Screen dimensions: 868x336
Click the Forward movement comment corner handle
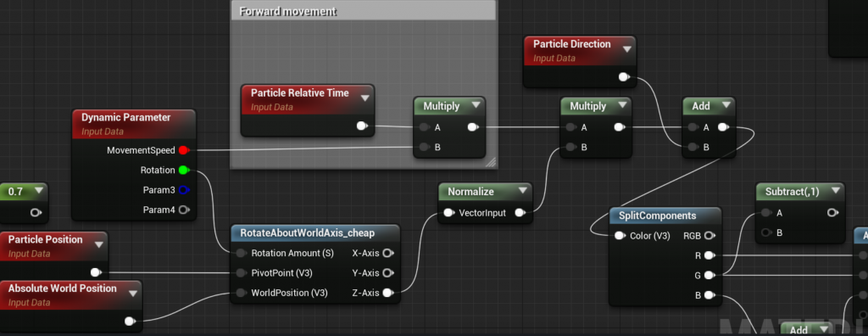point(491,162)
